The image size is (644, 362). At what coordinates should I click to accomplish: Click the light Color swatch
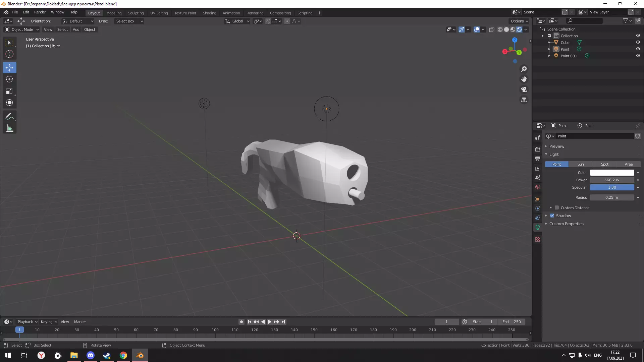pyautogui.click(x=612, y=173)
